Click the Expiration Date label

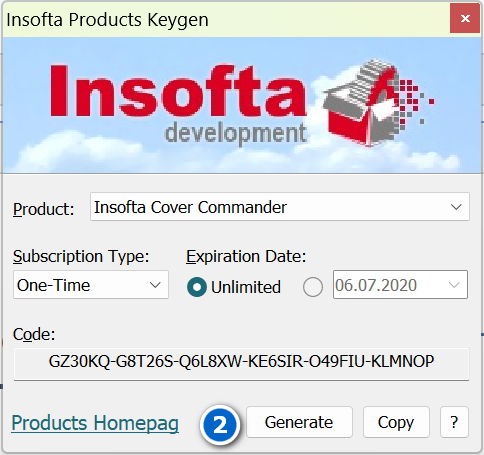[x=246, y=257]
